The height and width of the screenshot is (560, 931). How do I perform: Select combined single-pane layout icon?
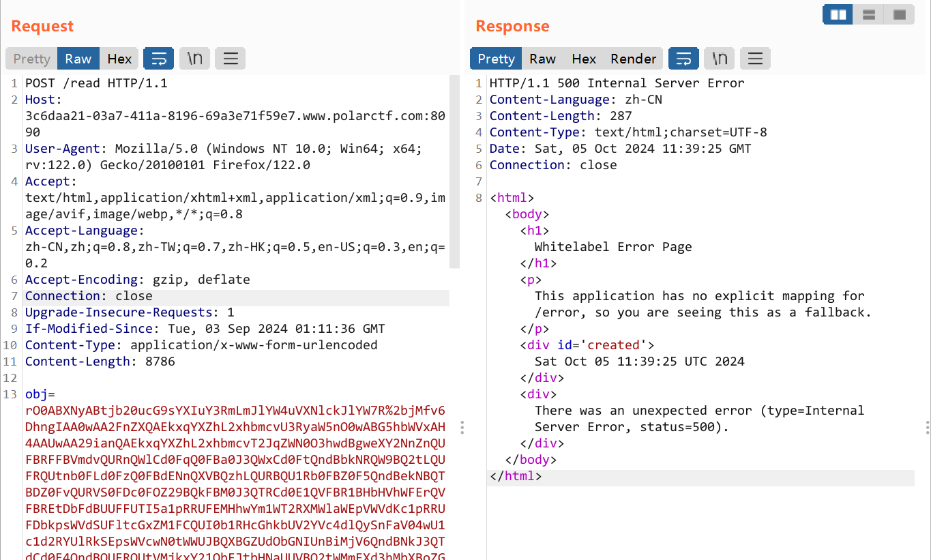[900, 14]
